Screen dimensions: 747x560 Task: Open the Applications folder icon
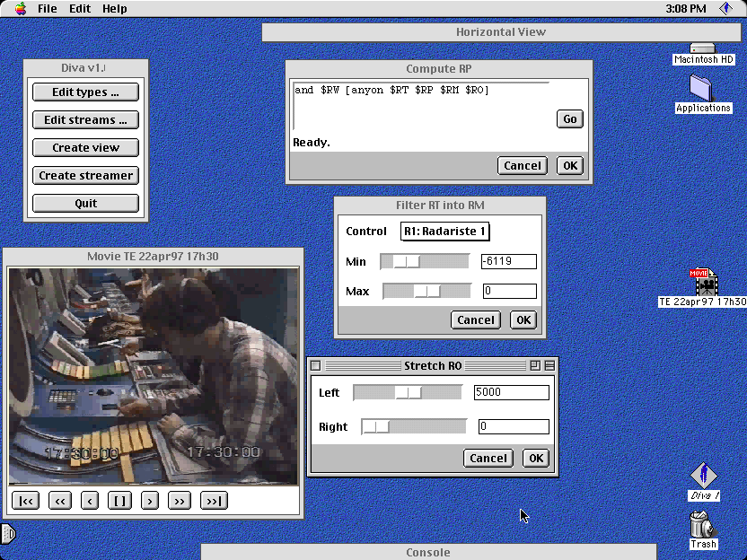pyautogui.click(x=703, y=89)
